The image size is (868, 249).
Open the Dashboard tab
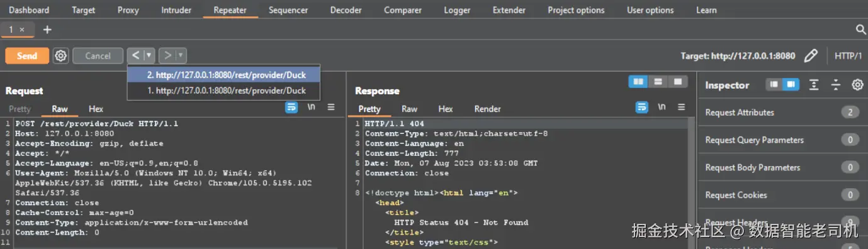(29, 10)
